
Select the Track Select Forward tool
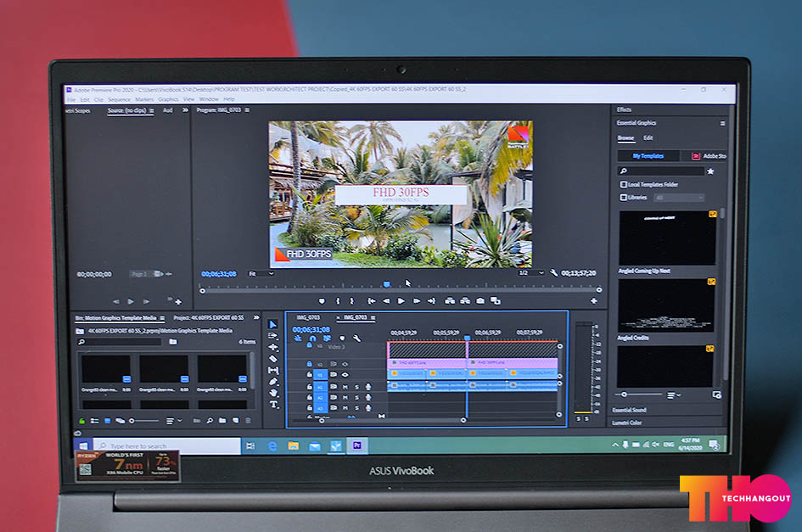coord(273,335)
